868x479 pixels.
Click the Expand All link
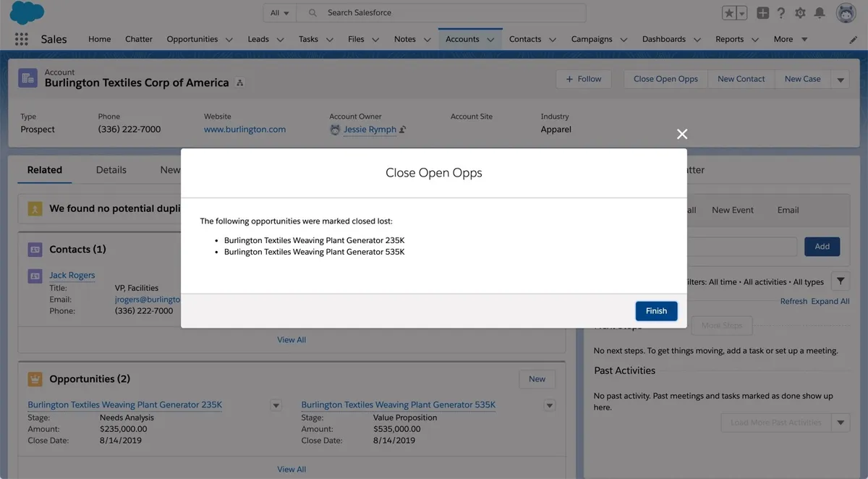pos(830,302)
